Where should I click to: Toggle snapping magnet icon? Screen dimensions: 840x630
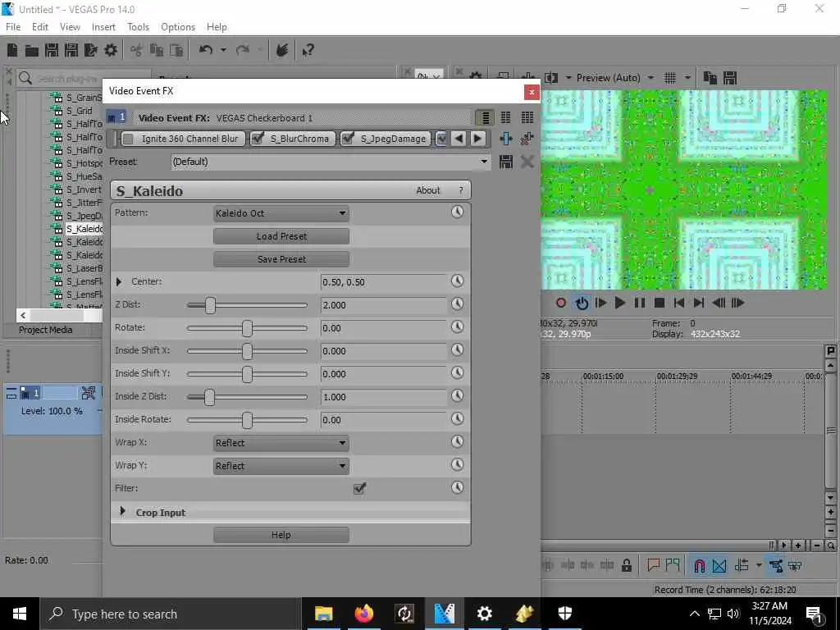tap(699, 566)
